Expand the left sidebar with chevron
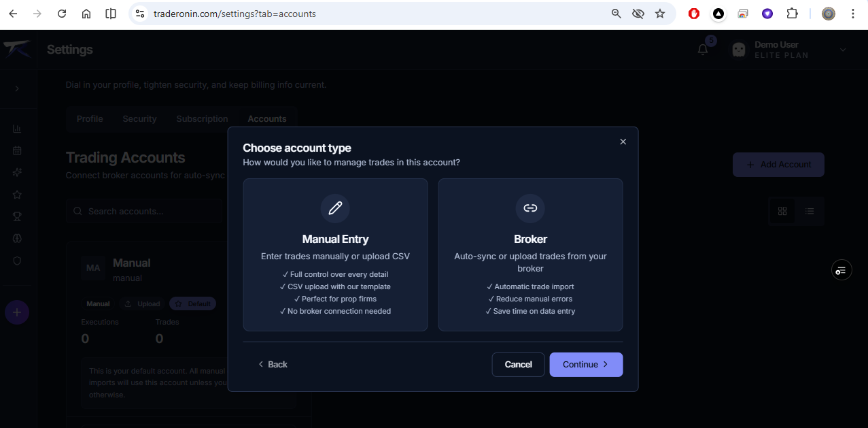The width and height of the screenshot is (868, 428). (x=17, y=88)
